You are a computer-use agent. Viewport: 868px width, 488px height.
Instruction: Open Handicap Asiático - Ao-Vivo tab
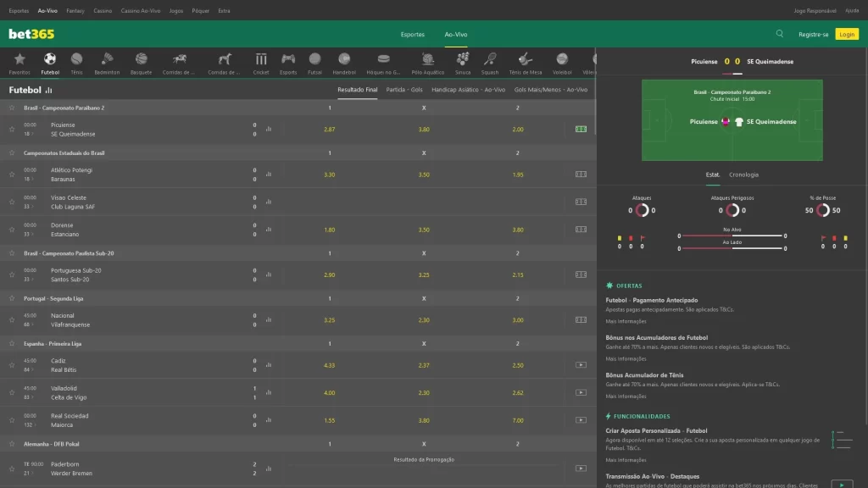tap(468, 90)
